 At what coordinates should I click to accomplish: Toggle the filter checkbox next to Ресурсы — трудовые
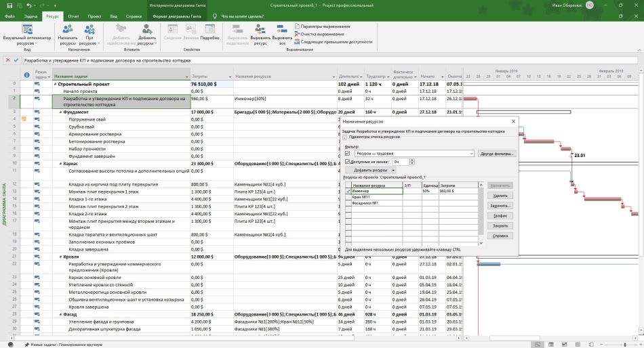coord(348,154)
